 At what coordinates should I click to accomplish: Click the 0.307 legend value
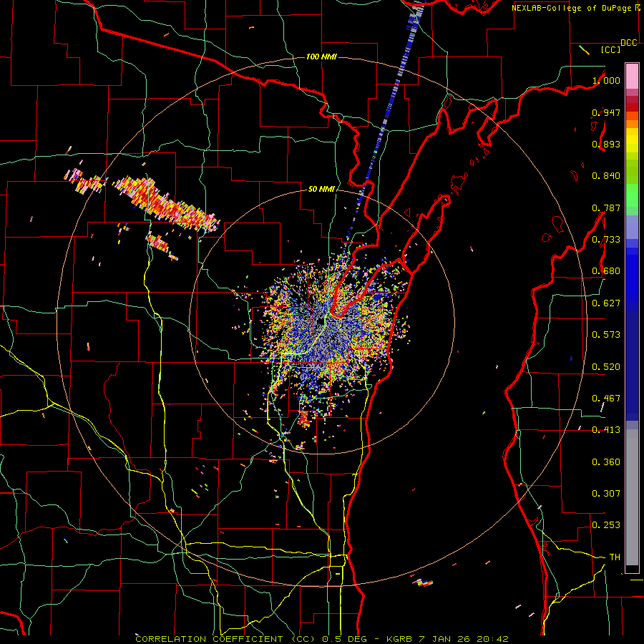[606, 494]
